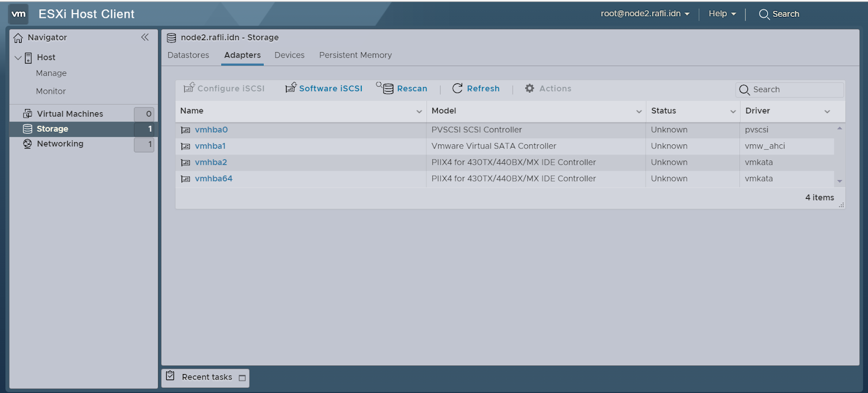Click the magnifier icon in adapters search box
This screenshot has height=393, width=868.
point(744,90)
